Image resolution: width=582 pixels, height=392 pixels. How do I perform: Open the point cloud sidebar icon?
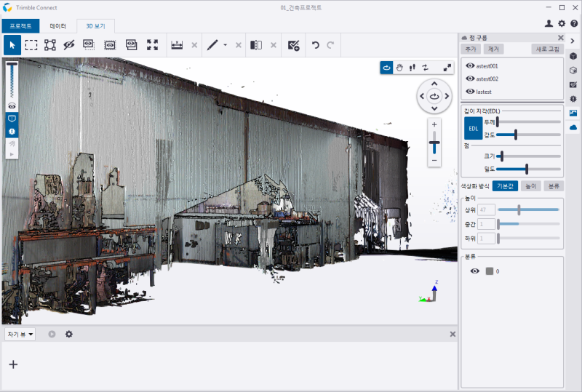tap(573, 127)
